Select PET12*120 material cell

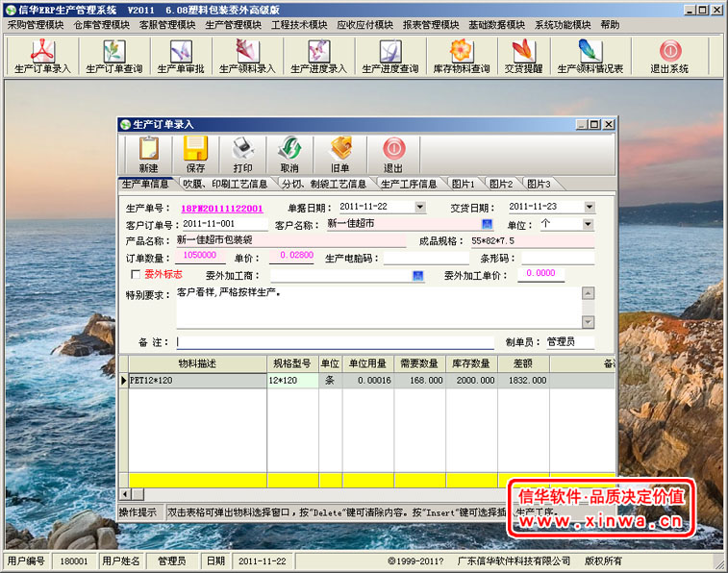pos(197,381)
